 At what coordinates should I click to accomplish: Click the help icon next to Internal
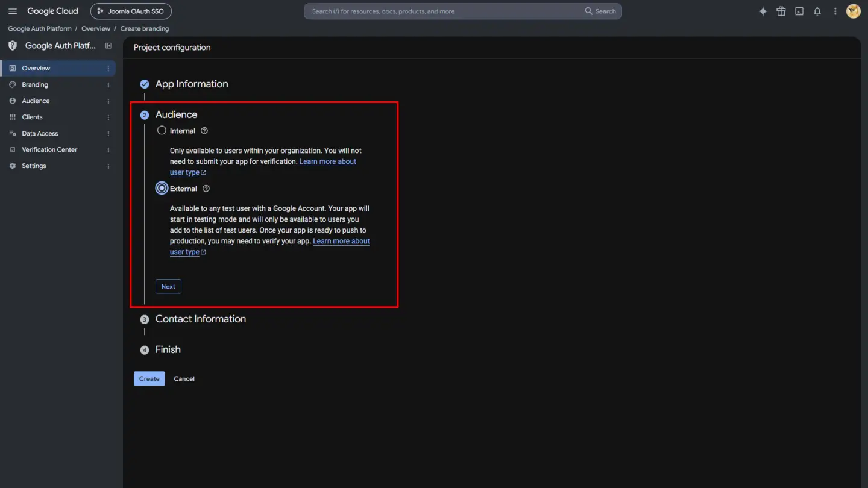pyautogui.click(x=204, y=131)
